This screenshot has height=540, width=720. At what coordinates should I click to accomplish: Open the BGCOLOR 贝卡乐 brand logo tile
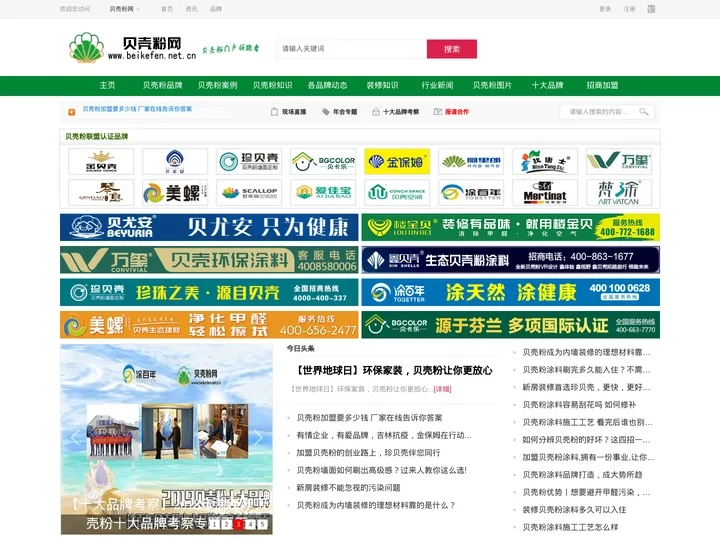[323, 161]
